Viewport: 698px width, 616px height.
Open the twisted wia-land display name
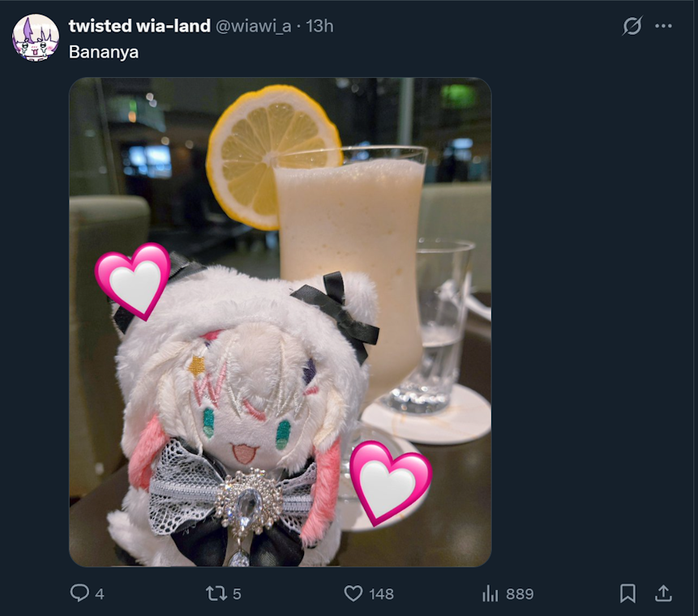(139, 26)
